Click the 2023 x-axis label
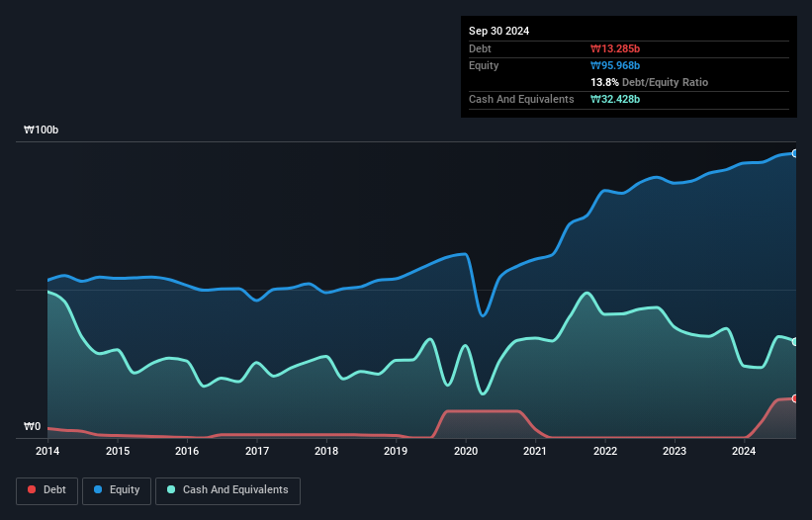The height and width of the screenshot is (520, 812). [x=675, y=451]
